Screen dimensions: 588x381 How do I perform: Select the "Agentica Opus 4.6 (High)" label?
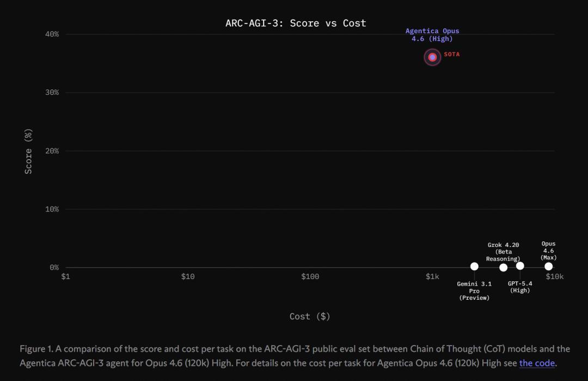(x=428, y=35)
